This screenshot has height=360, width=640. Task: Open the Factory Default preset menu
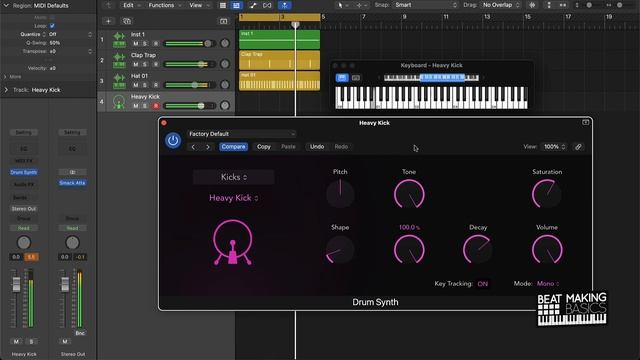242,134
